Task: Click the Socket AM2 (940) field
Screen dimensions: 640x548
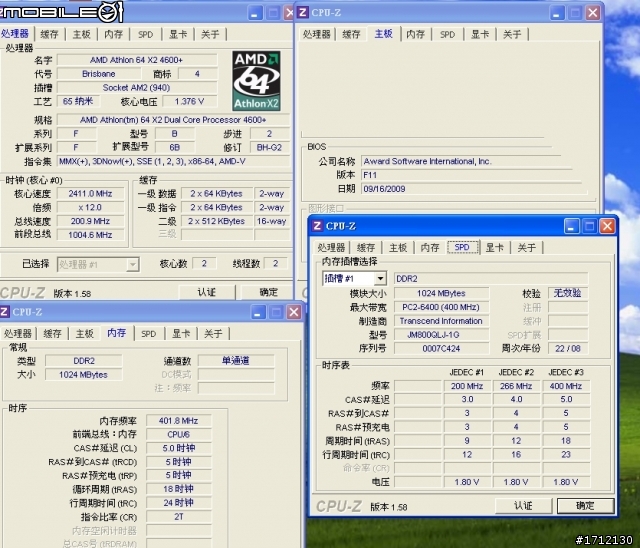Action: pos(137,88)
